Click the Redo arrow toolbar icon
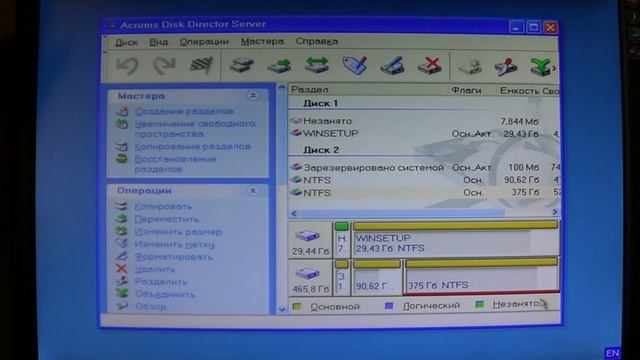The image size is (640, 360). coord(164,65)
